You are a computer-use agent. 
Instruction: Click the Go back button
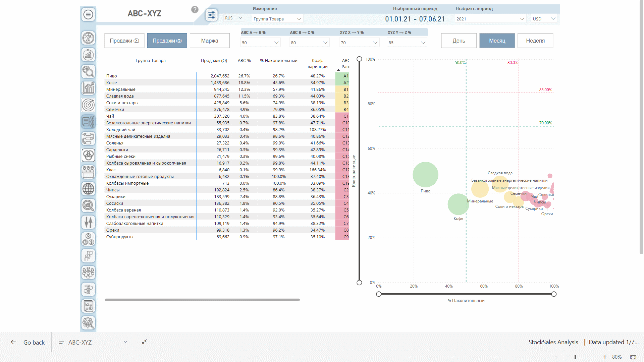click(28, 342)
